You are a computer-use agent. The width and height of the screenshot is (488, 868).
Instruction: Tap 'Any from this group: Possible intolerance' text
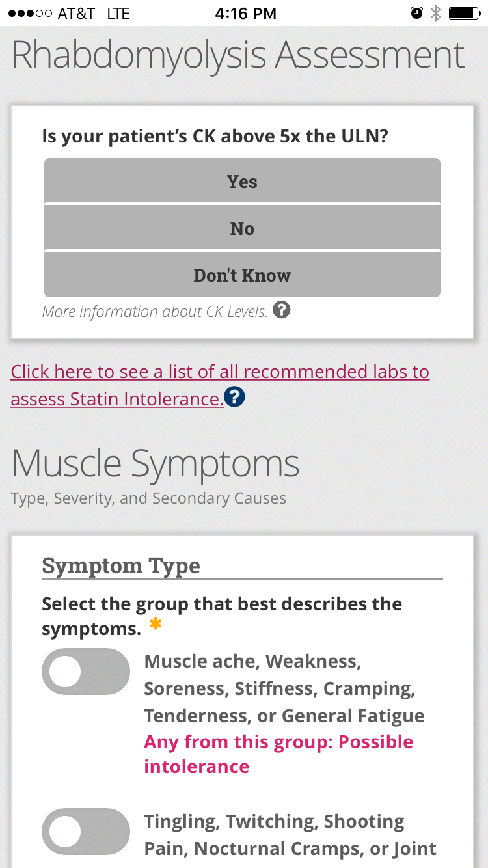[278, 754]
